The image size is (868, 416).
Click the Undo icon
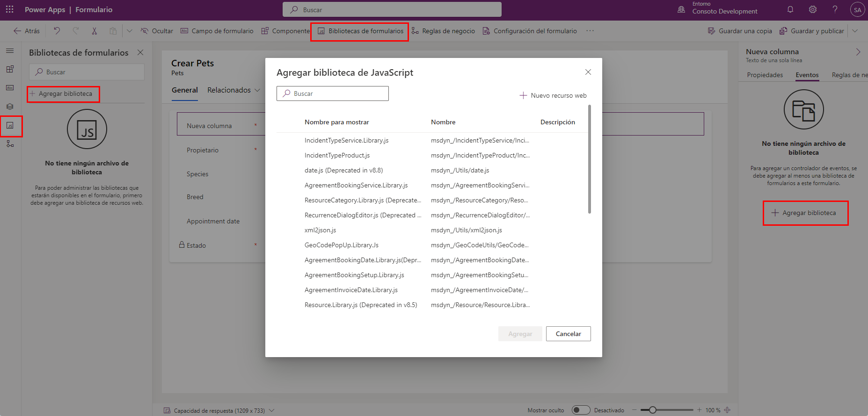tap(57, 31)
